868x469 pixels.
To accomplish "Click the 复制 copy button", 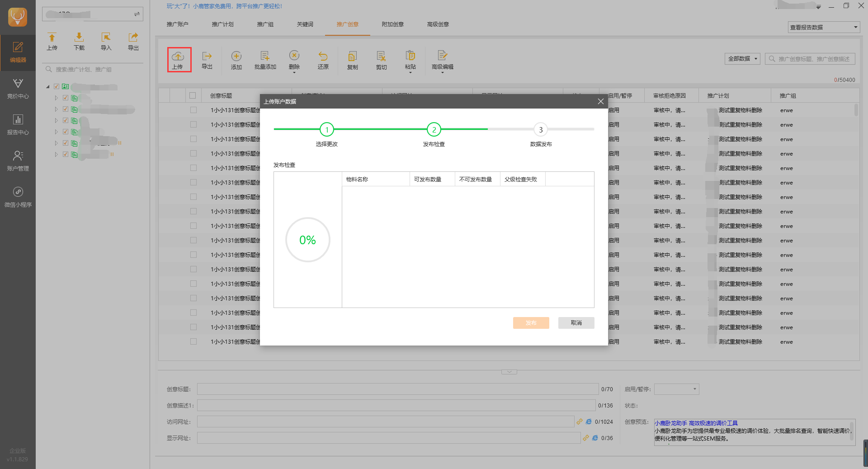I will 353,60.
